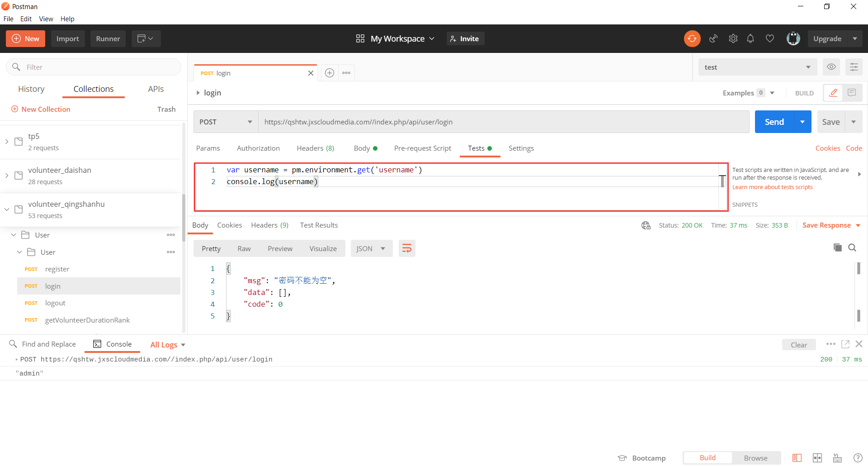The width and height of the screenshot is (868, 466).
Task: Open options for inner User folder
Action: tap(171, 252)
